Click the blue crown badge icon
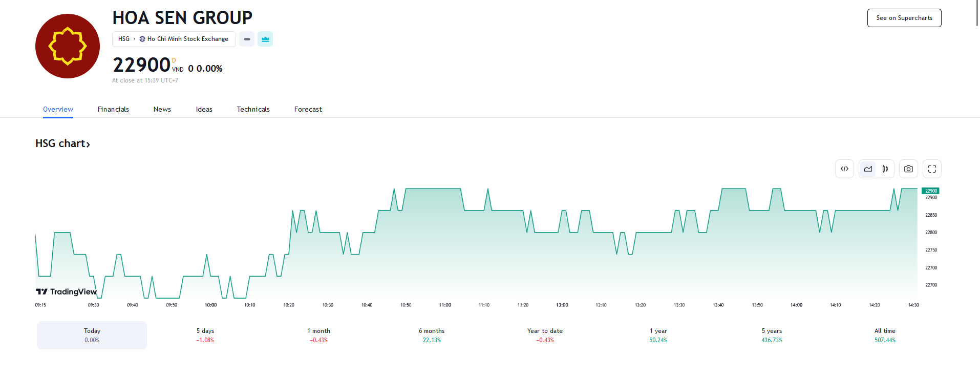 265,39
